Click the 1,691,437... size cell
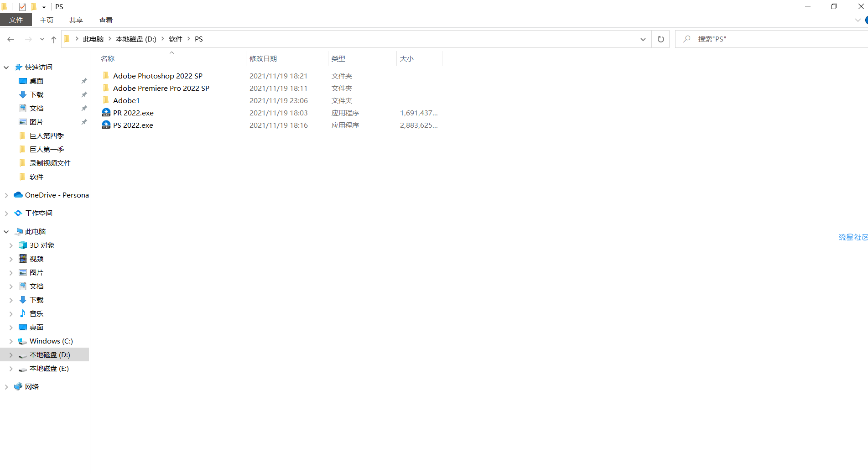Image resolution: width=868 pixels, height=474 pixels. point(419,113)
